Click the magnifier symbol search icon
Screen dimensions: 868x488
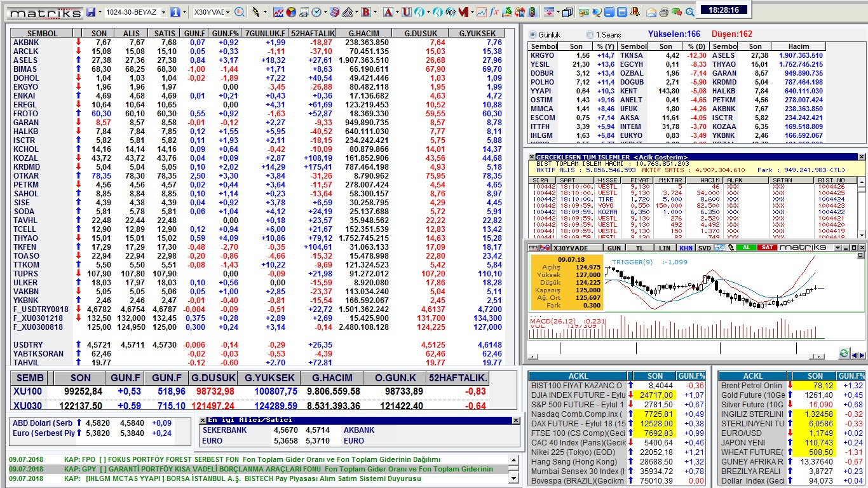pyautogui.click(x=240, y=12)
